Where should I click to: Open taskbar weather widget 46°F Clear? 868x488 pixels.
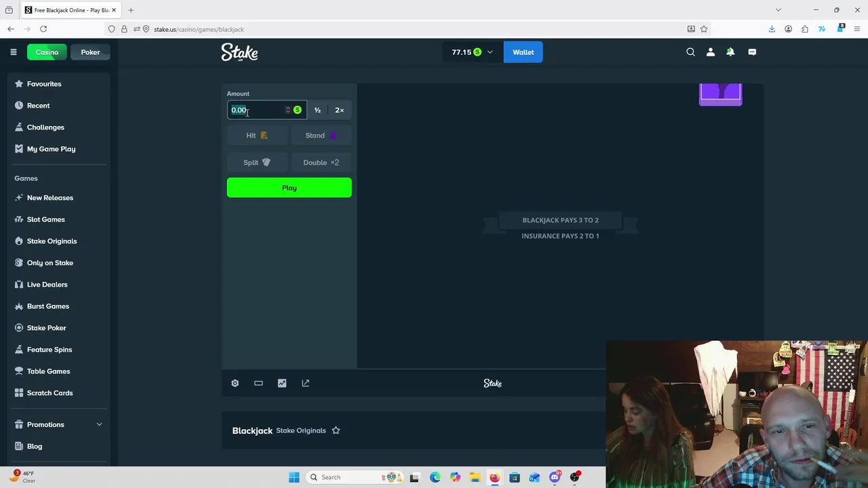tap(22, 477)
